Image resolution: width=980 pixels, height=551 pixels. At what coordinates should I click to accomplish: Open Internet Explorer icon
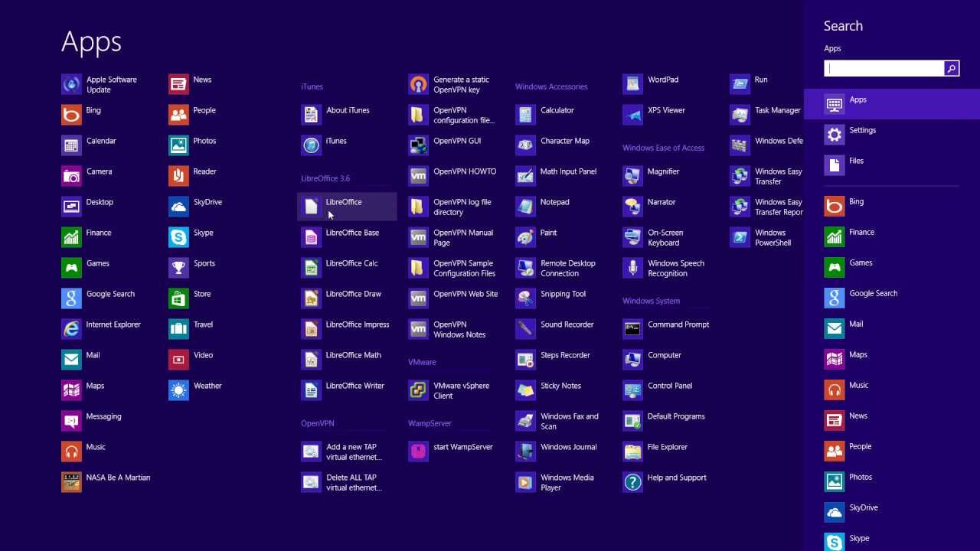point(71,329)
